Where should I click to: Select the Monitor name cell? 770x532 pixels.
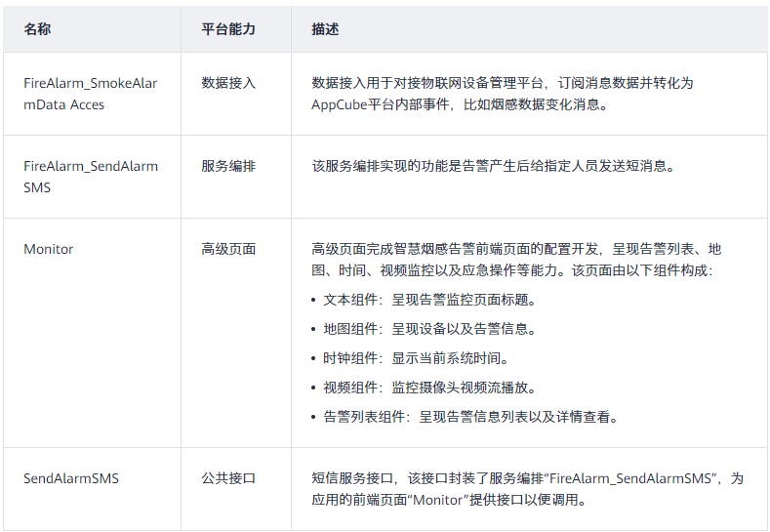tap(49, 249)
